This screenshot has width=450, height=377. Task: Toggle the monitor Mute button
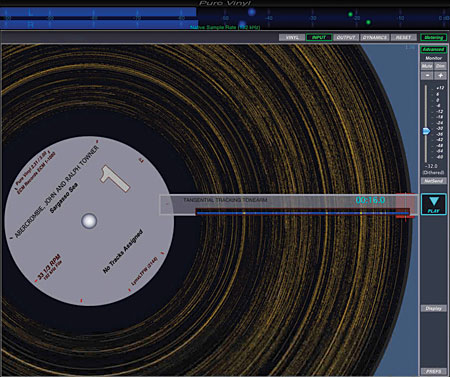pyautogui.click(x=427, y=66)
